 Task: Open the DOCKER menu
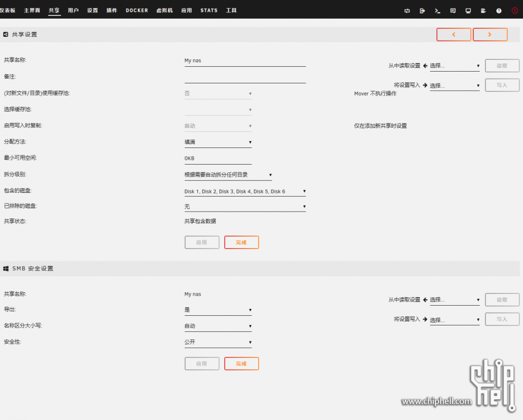137,10
